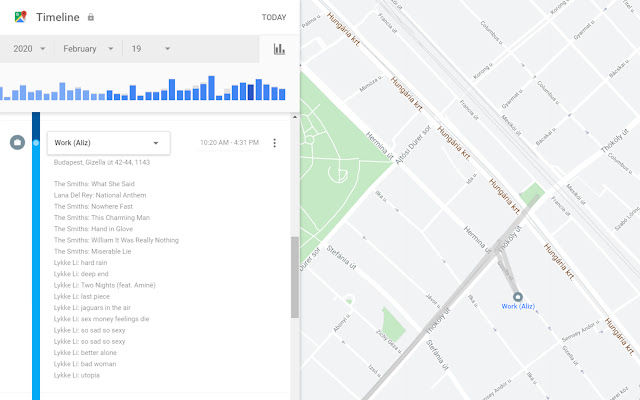This screenshot has height=400, width=640.
Task: Open the February month dropdown
Action: tap(88, 49)
